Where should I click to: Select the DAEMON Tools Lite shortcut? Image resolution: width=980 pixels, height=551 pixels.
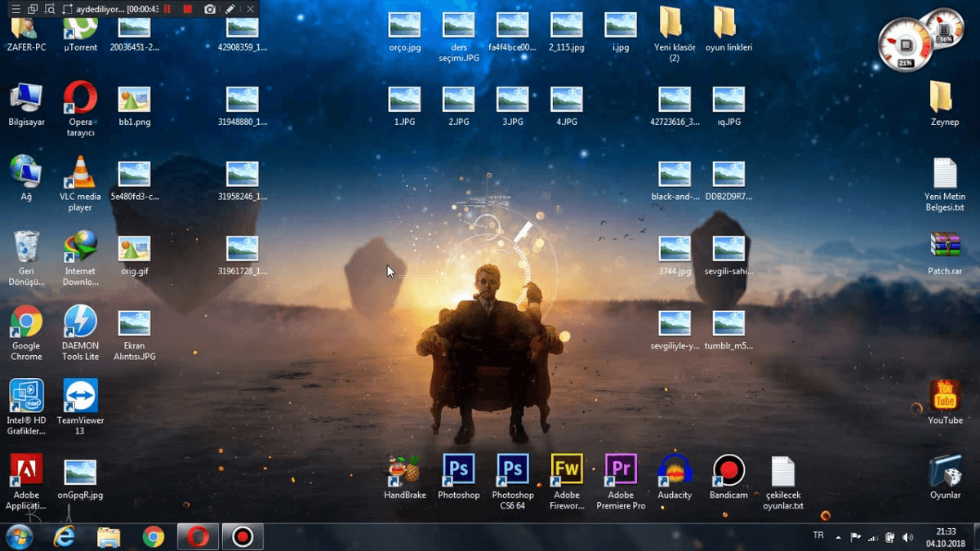[80, 322]
